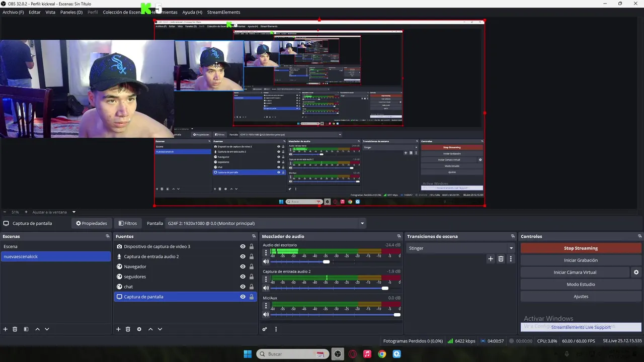Viewport: 644px width, 362px height.
Task: Select the Dispositivo de captura de video 3 source
Action: pyautogui.click(x=157, y=246)
